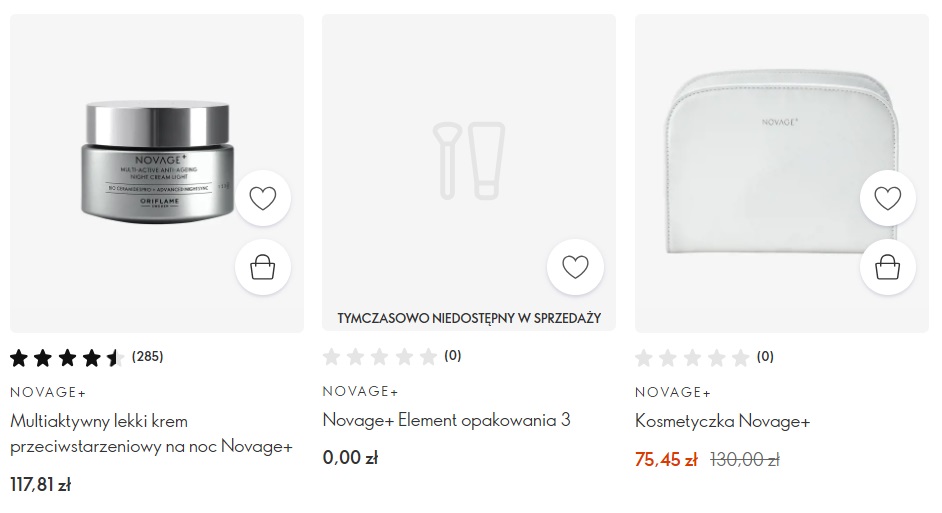Viewport: 942px width, 513px height.
Task: Open the Novage+ Element opakowania 3 title
Action: point(446,420)
